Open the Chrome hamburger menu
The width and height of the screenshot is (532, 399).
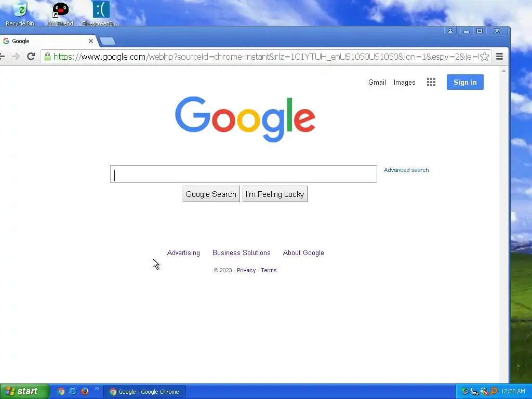point(499,56)
